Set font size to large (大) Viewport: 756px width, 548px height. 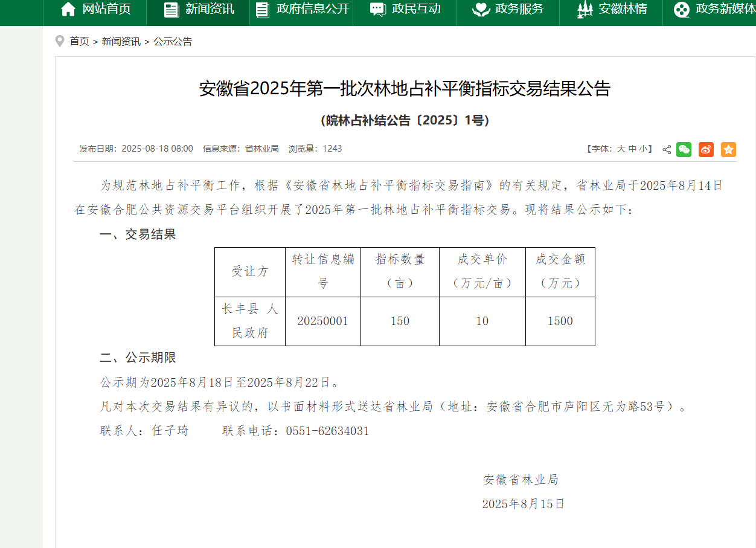(621, 149)
